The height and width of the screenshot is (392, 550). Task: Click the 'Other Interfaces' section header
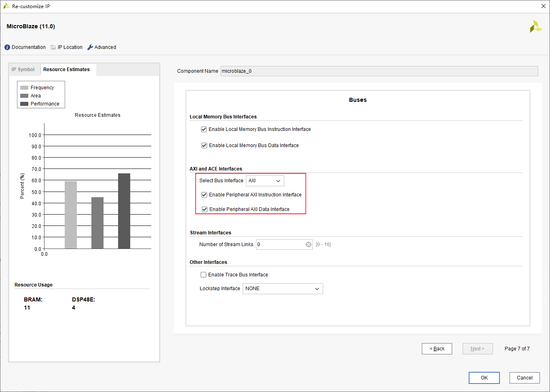click(208, 262)
